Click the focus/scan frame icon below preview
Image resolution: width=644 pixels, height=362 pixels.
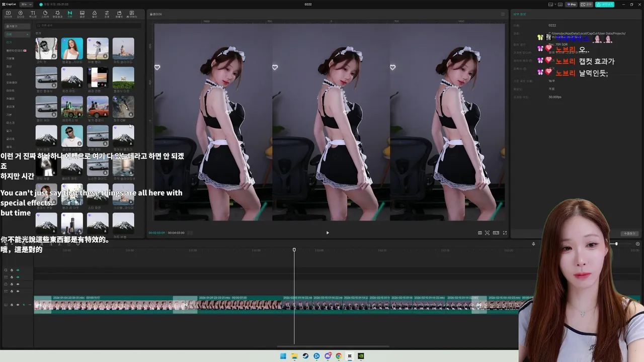pyautogui.click(x=487, y=233)
